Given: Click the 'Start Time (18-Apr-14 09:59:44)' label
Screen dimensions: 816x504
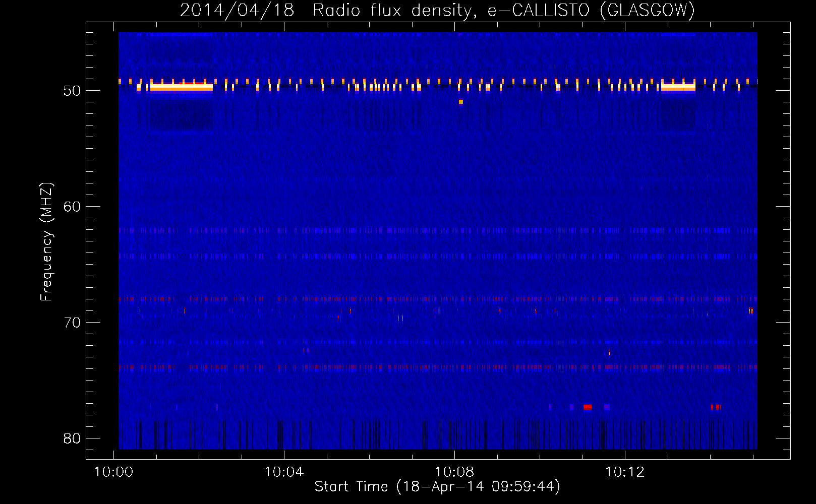Looking at the screenshot, I should click(x=437, y=487).
